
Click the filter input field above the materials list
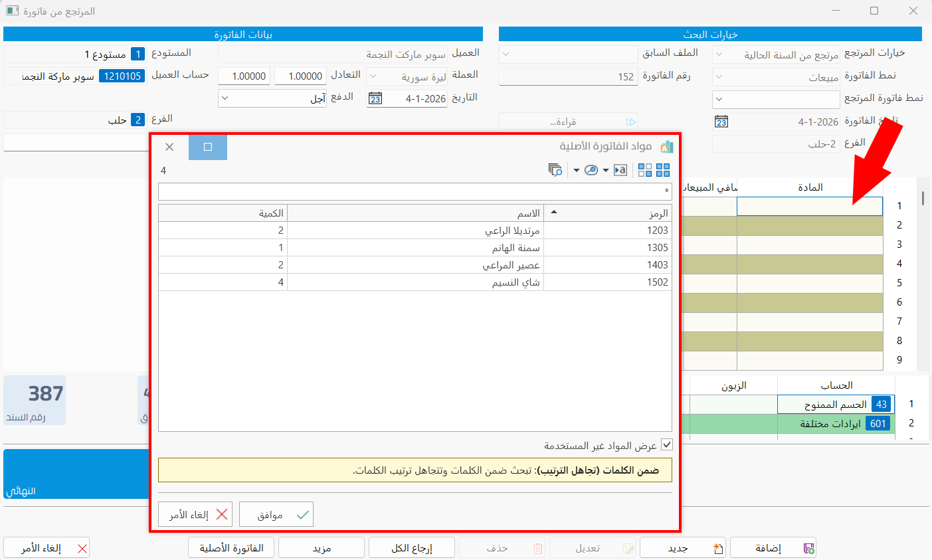coord(415,191)
